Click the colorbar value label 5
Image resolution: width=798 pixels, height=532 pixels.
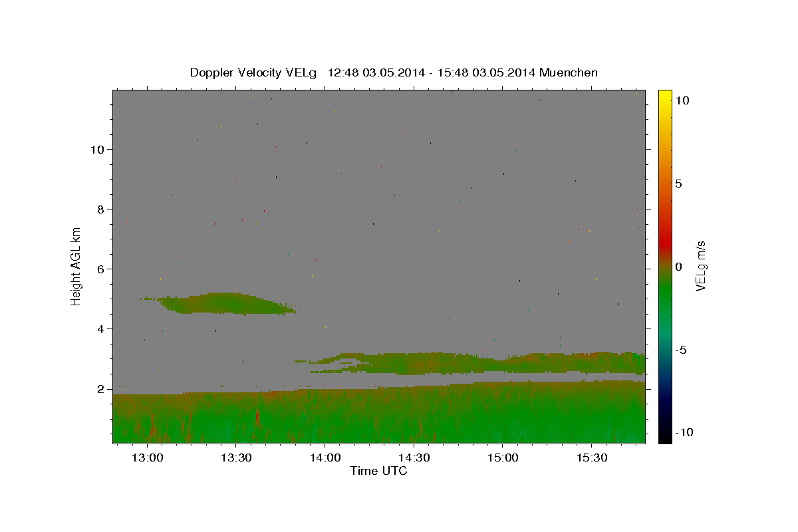pyautogui.click(x=678, y=184)
